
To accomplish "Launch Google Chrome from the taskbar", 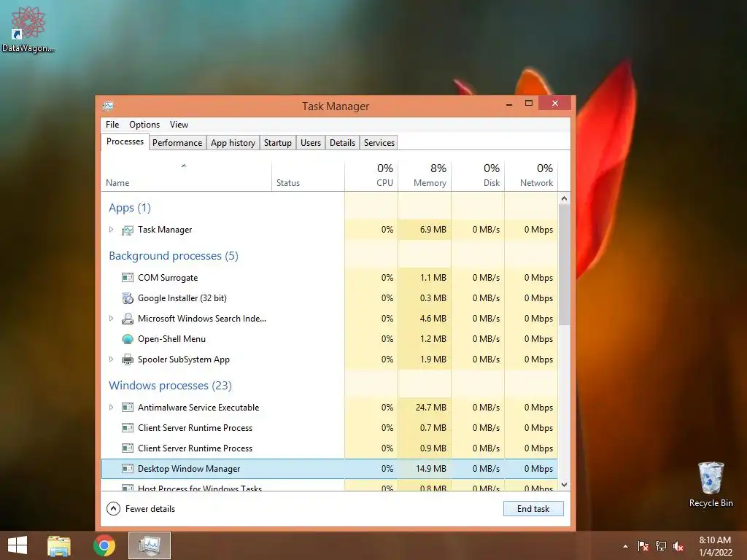I will point(104,545).
